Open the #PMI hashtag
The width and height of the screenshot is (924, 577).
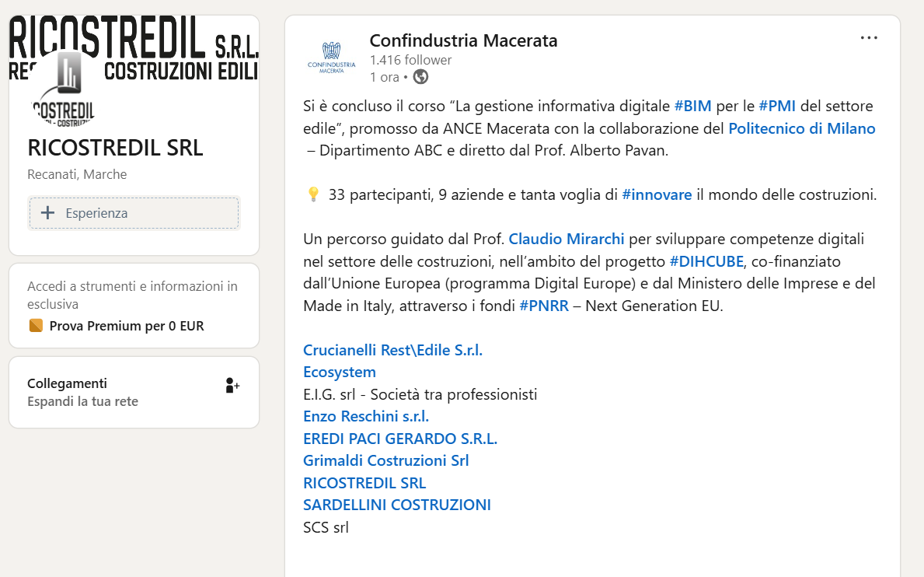[x=776, y=106]
